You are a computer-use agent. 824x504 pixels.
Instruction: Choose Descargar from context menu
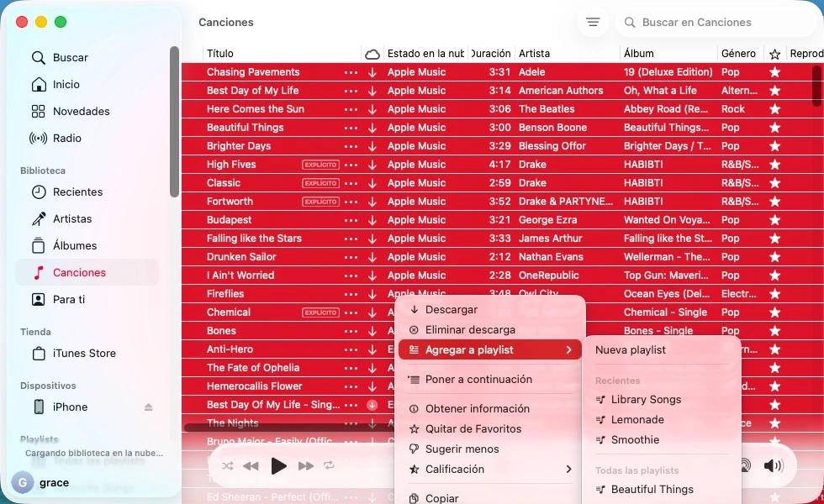click(489, 310)
